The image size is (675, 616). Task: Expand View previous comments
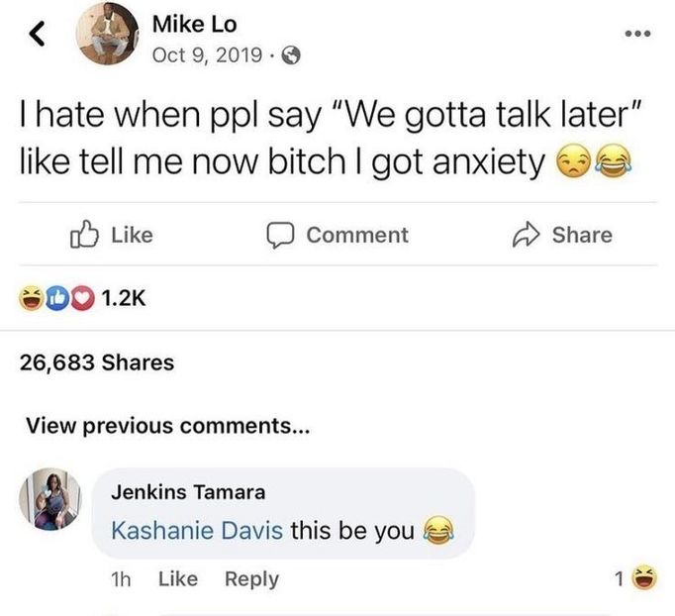pyautogui.click(x=167, y=426)
